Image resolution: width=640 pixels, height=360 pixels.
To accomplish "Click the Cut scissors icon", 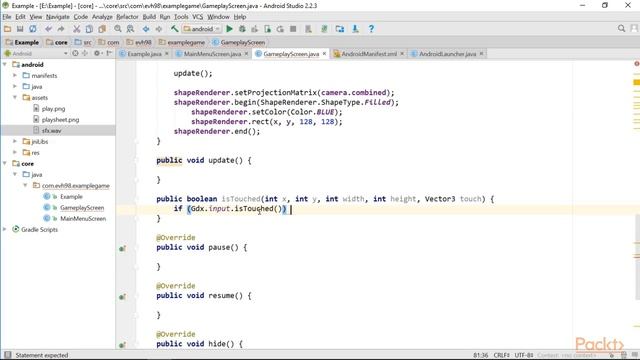I will pos(76,29).
